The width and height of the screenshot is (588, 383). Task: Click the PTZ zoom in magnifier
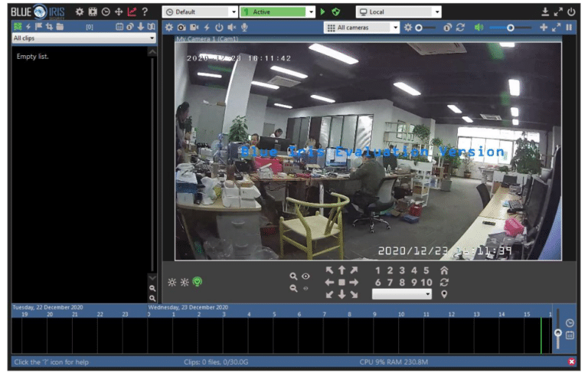coord(292,277)
